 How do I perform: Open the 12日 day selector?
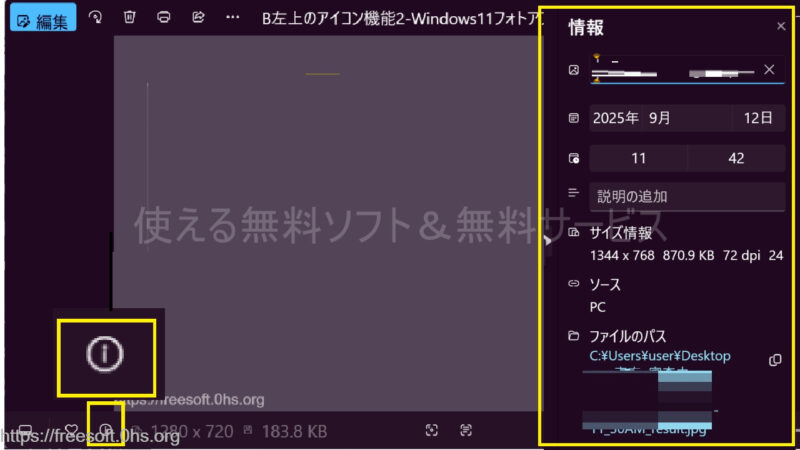click(758, 117)
